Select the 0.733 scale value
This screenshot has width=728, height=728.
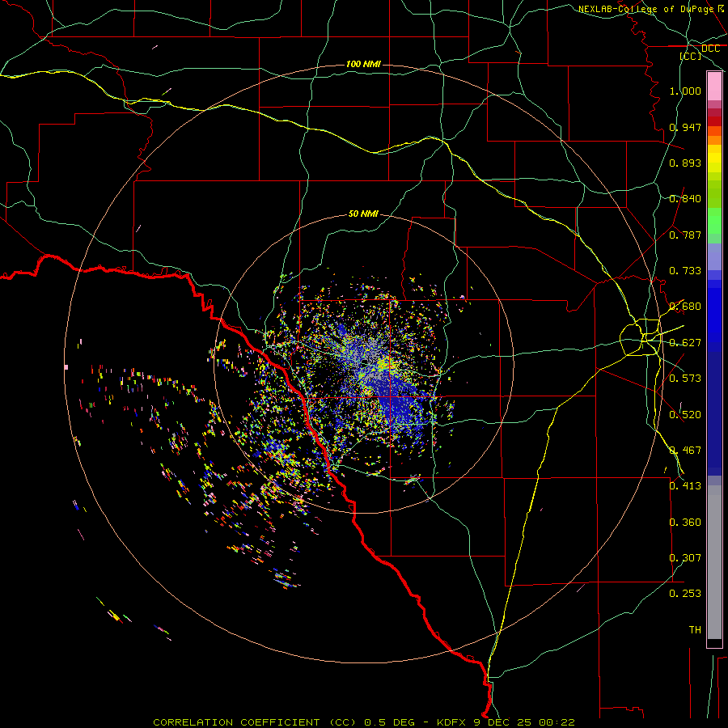coord(685,271)
